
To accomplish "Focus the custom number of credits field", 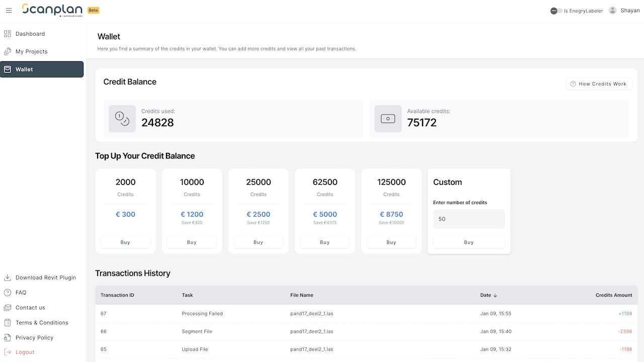I will (469, 219).
